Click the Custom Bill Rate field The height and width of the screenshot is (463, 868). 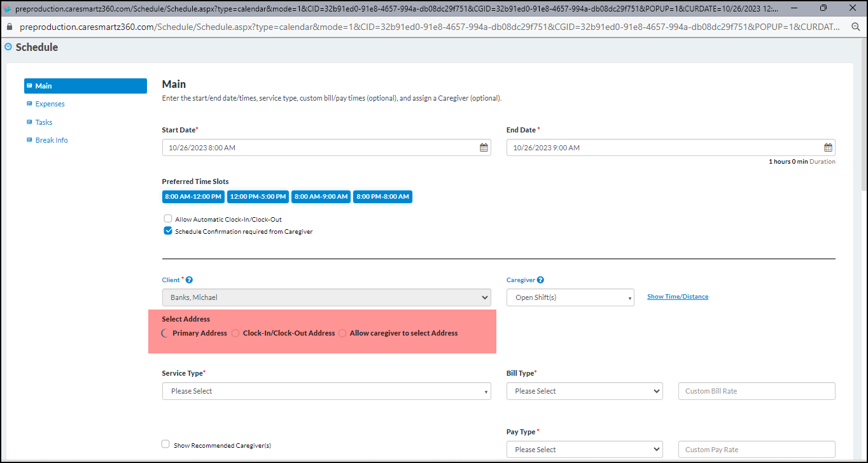[756, 391]
